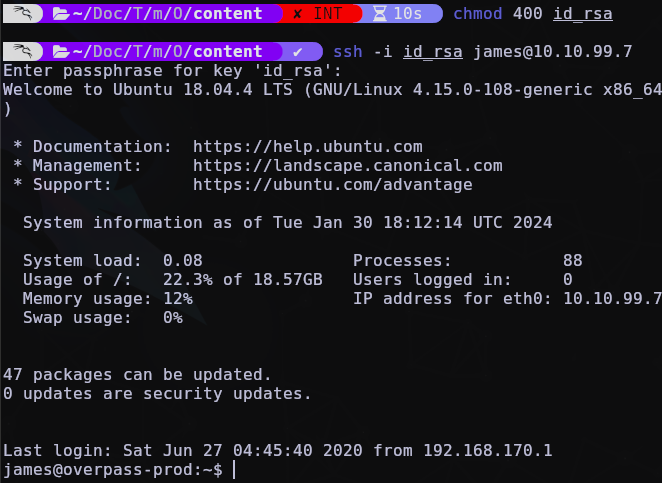Click the chmod command word
This screenshot has height=483, width=662.
click(478, 14)
